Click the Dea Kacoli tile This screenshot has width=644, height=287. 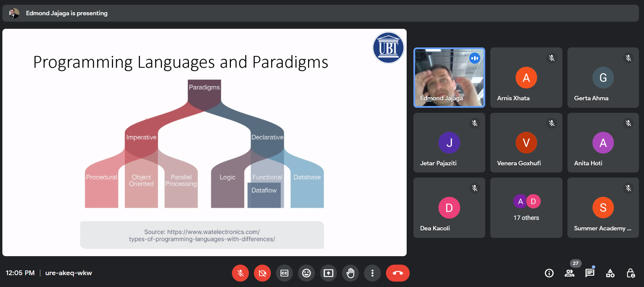tap(449, 208)
